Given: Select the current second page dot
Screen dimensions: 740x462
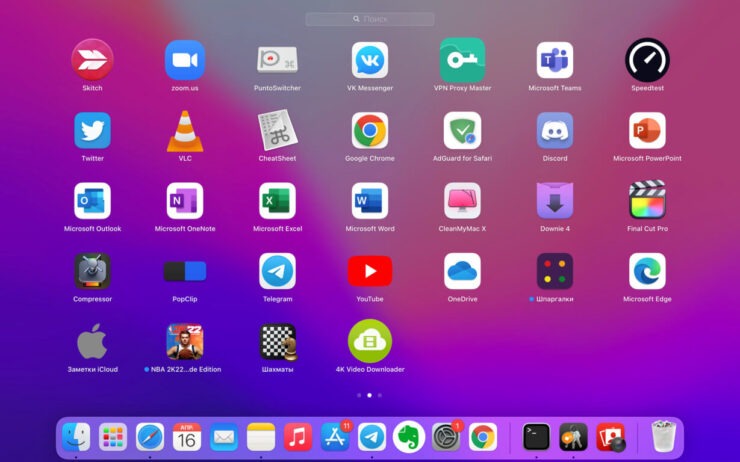Looking at the screenshot, I should tap(370, 395).
